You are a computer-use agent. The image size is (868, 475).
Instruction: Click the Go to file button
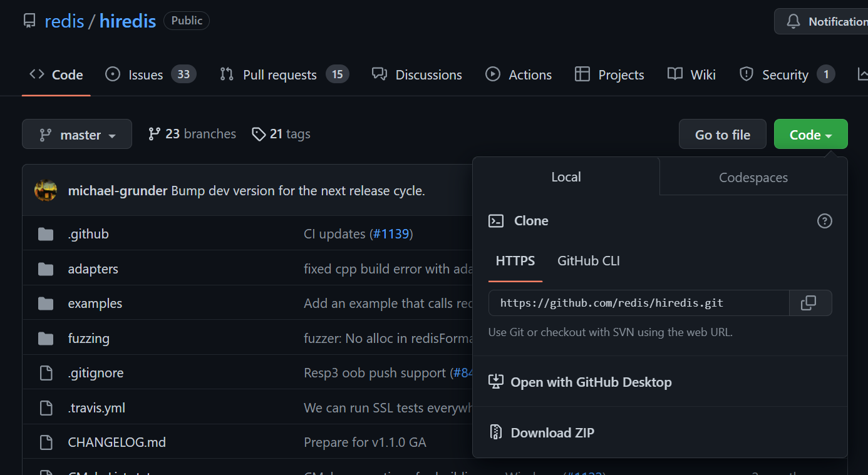click(x=722, y=135)
